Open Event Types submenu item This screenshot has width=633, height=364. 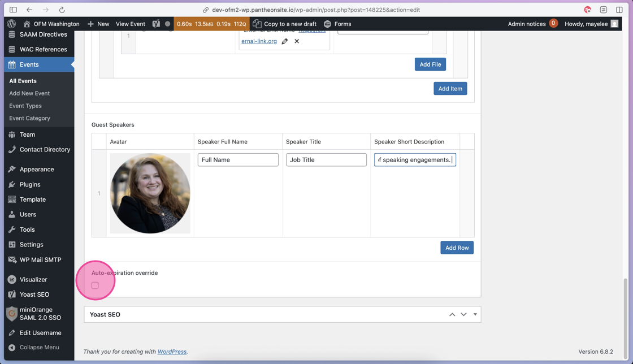25,106
